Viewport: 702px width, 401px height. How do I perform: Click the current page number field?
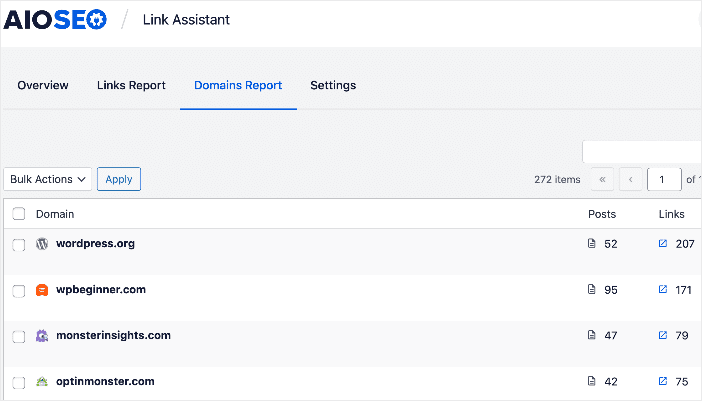pos(664,179)
